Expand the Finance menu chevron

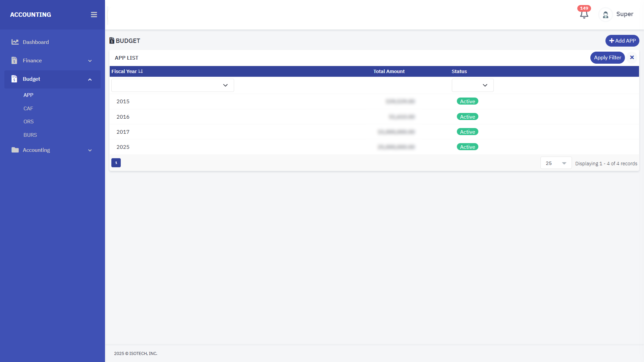click(x=90, y=61)
